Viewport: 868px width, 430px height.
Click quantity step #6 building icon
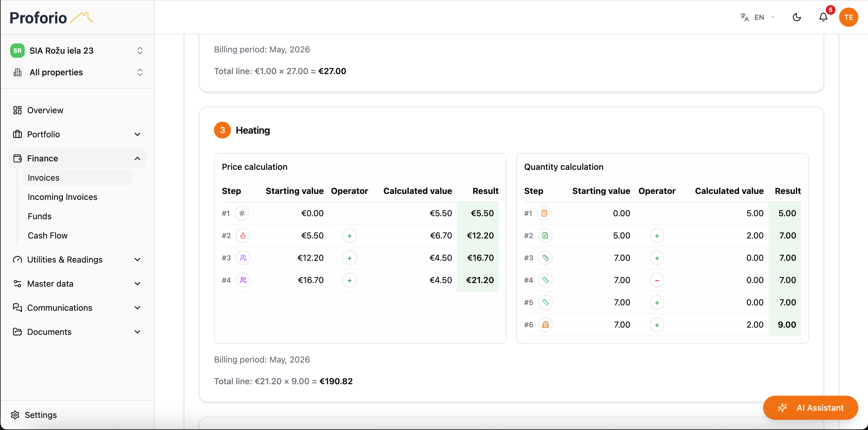coord(545,325)
